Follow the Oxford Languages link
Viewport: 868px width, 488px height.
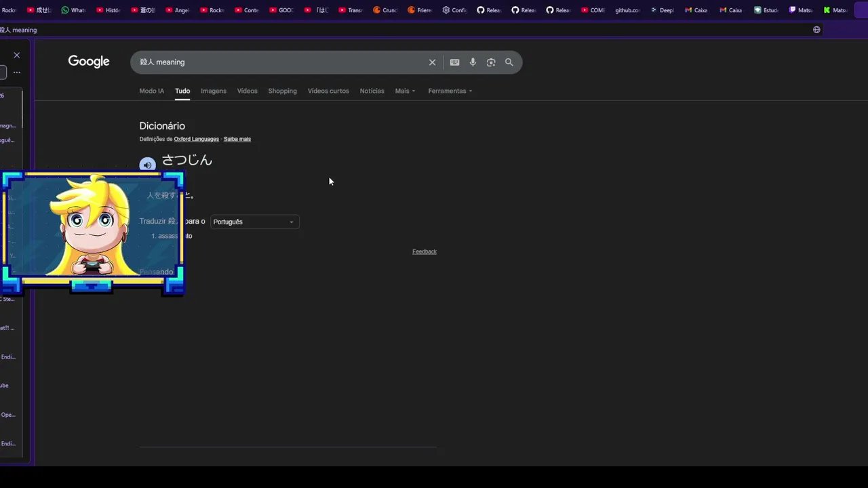[196, 139]
